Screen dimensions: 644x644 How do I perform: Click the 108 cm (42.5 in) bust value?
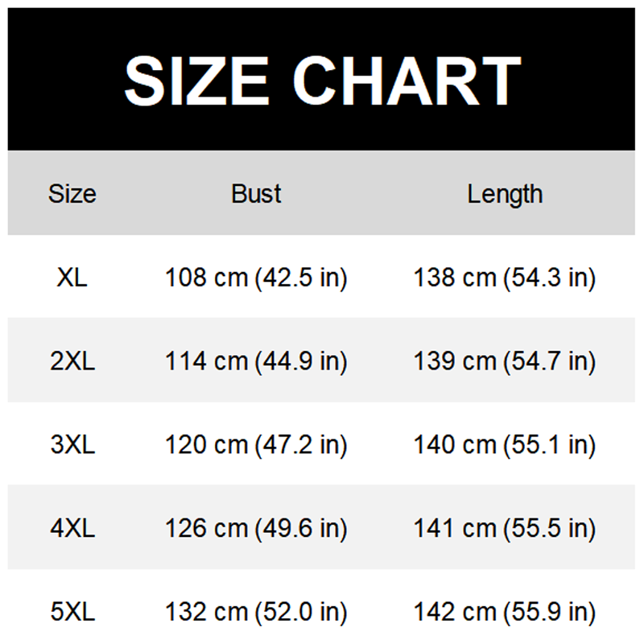(256, 278)
